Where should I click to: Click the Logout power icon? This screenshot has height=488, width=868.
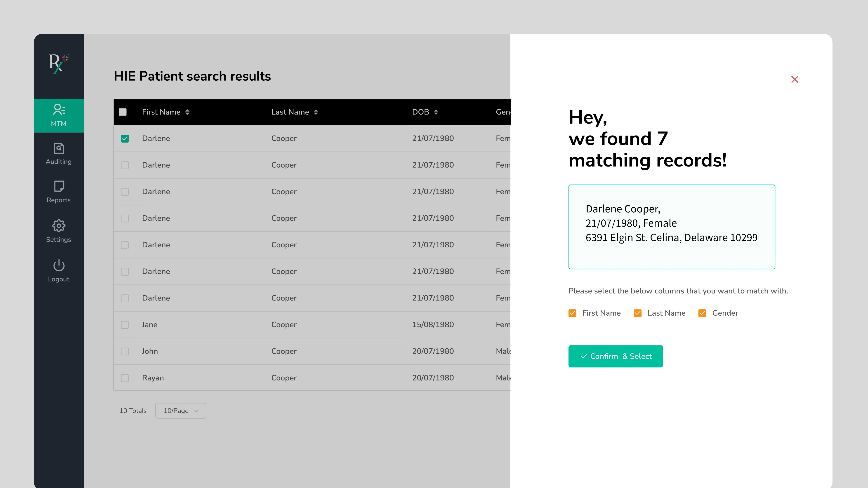(x=59, y=265)
